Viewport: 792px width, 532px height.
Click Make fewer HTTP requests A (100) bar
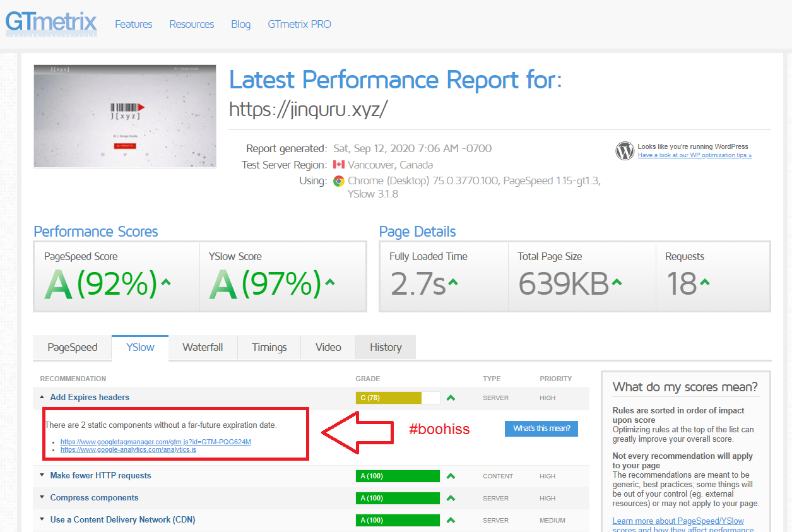398,476
